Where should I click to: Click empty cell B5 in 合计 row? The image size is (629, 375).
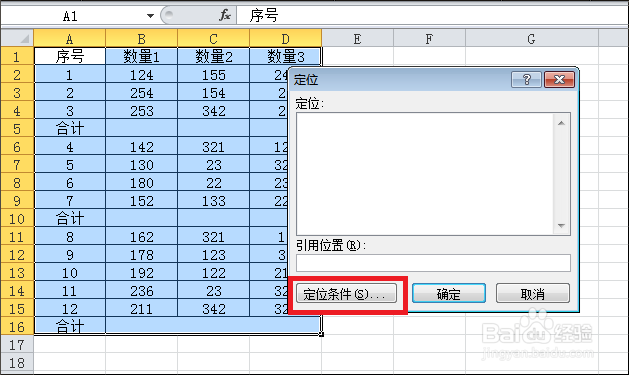click(142, 128)
